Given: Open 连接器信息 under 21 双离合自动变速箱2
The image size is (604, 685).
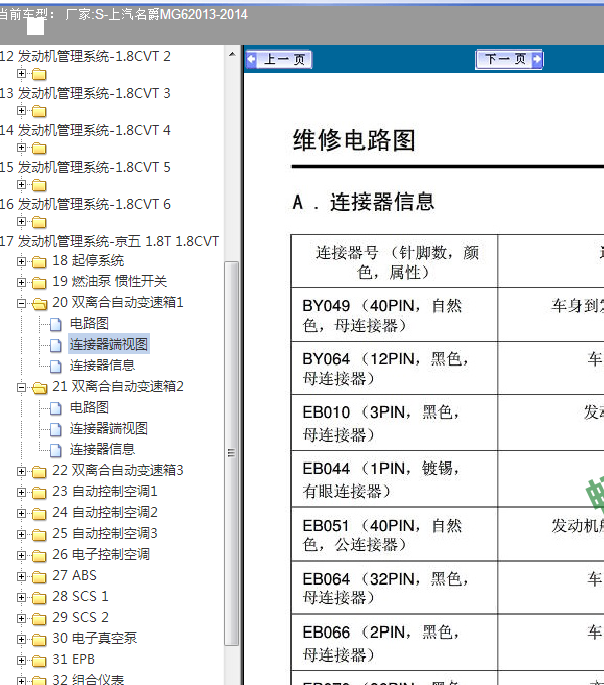Looking at the screenshot, I should coord(102,449).
